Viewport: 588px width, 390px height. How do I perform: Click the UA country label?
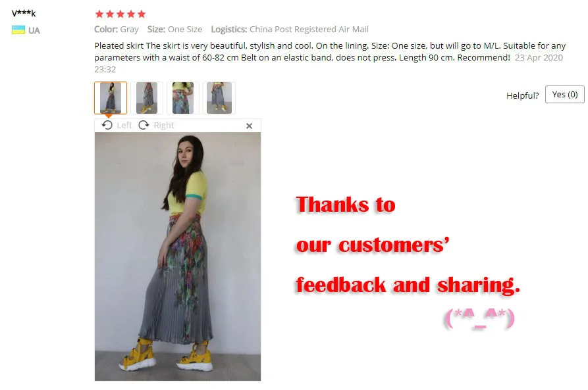tap(34, 30)
